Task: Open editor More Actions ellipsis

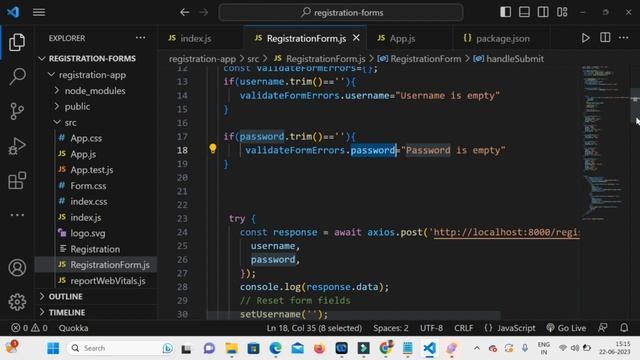Action: 623,38
